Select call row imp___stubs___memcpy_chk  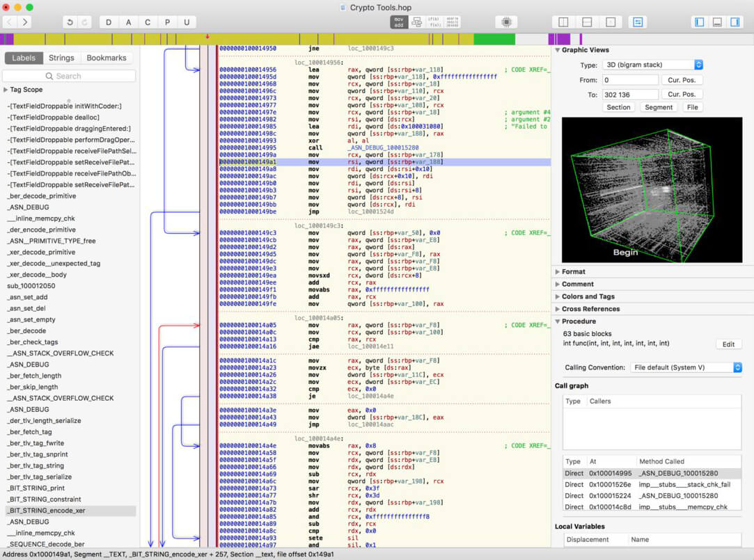[652, 506]
